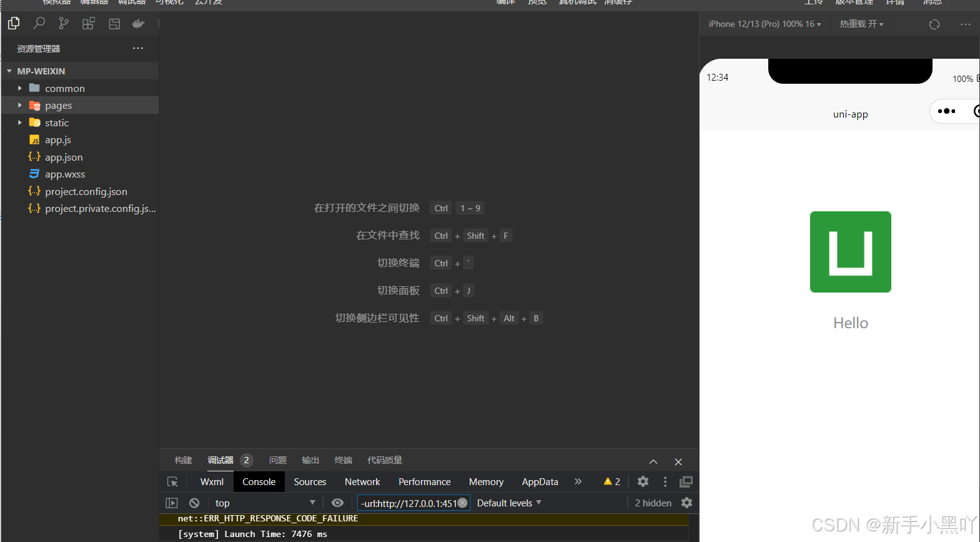Show more devtools tabs with chevron
This screenshot has width=980, height=542.
pos(578,481)
